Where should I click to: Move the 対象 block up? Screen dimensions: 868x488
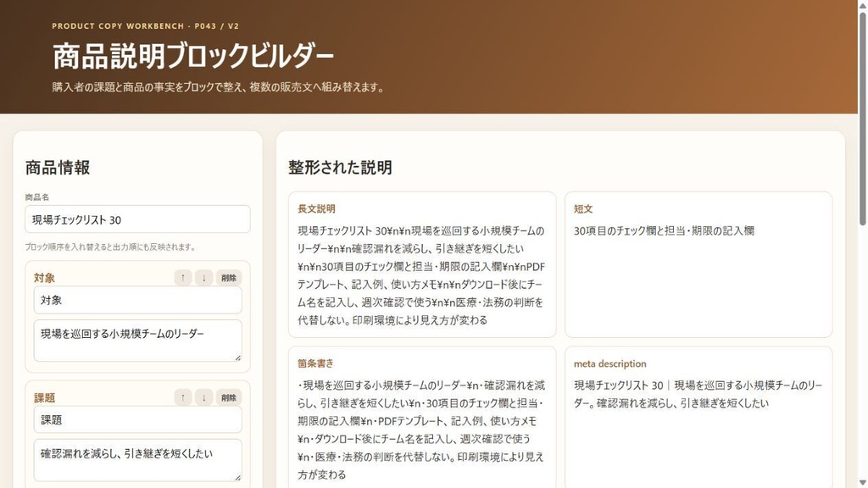[183, 278]
